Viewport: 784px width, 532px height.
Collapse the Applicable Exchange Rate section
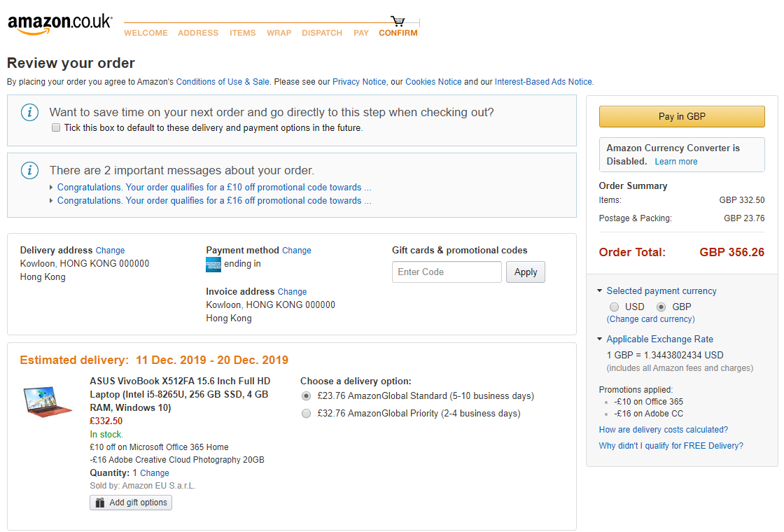coord(600,339)
